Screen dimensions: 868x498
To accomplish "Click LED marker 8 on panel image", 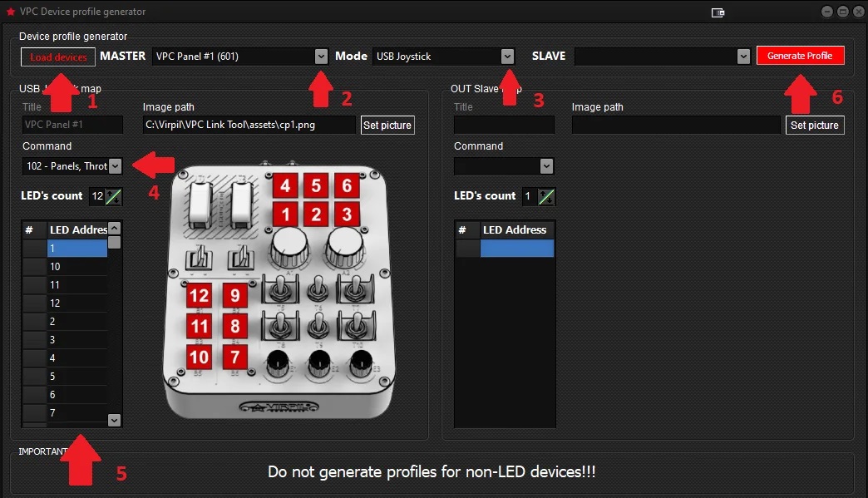I will pyautogui.click(x=235, y=327).
